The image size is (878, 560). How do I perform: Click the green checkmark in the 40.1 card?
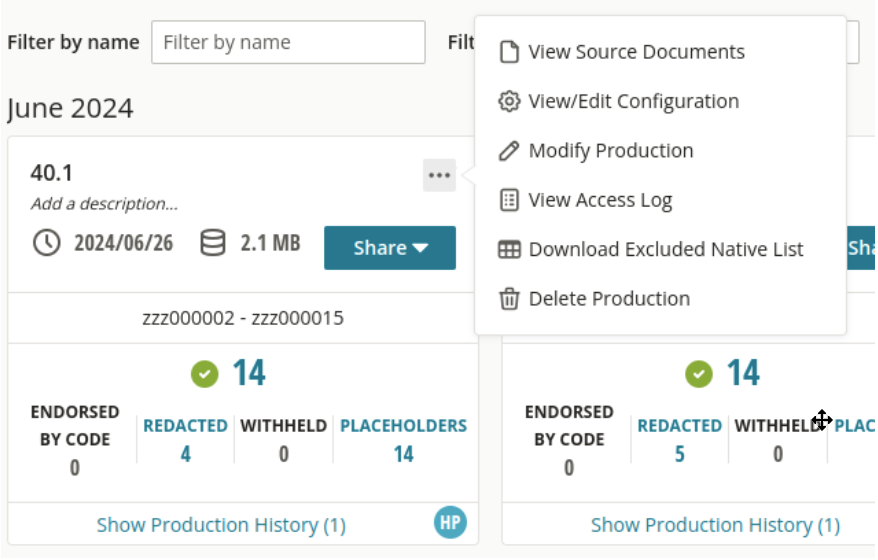[204, 374]
